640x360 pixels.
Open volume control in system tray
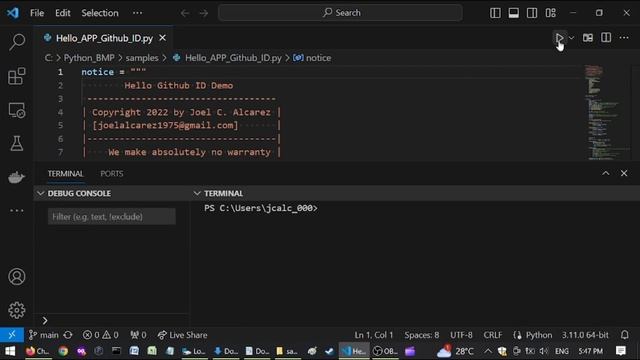tap(543, 351)
